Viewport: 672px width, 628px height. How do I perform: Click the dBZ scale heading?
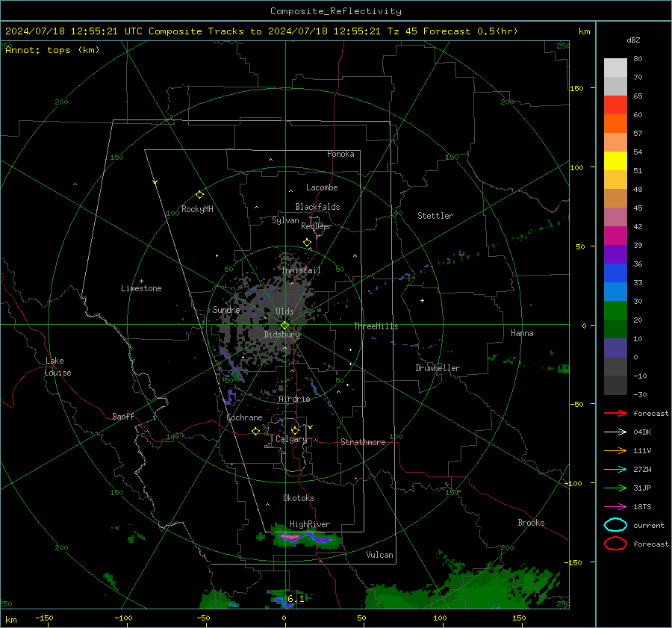pos(633,40)
